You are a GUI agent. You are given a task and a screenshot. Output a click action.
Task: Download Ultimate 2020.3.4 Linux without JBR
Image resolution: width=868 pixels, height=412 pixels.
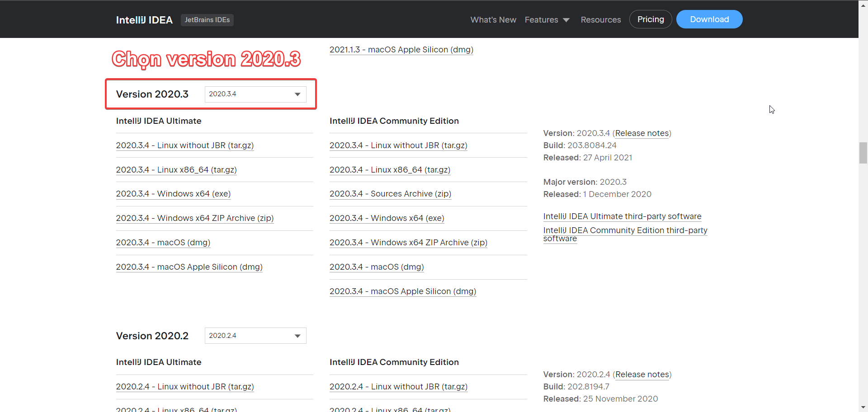point(185,145)
